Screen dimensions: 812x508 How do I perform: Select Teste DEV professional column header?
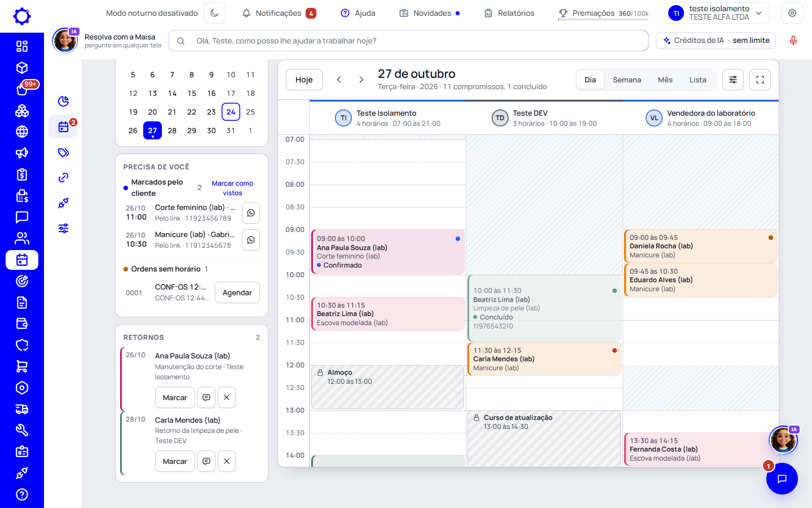click(x=544, y=118)
